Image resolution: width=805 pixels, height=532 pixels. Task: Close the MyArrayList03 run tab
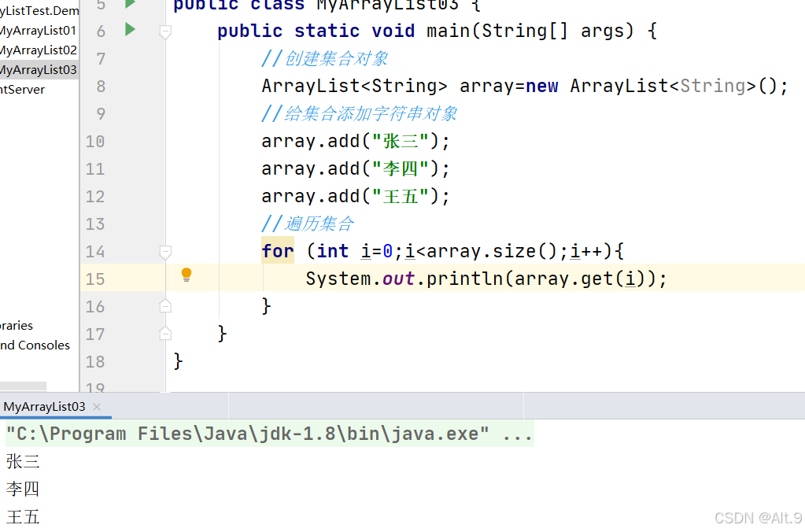click(x=96, y=407)
